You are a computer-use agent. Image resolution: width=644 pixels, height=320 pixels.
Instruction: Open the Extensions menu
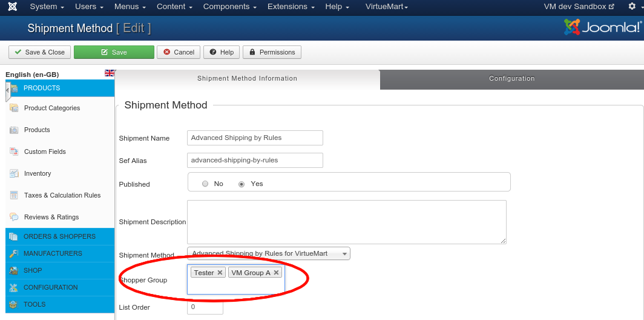click(x=291, y=7)
